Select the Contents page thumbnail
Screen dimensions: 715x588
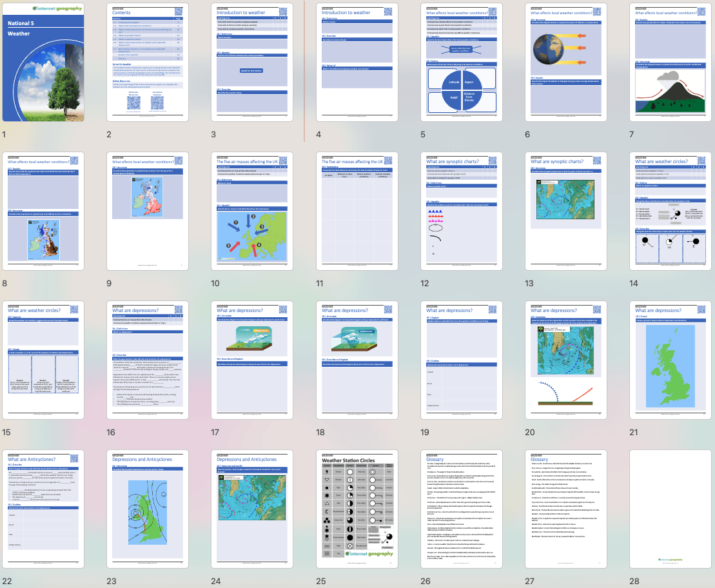[x=147, y=62]
